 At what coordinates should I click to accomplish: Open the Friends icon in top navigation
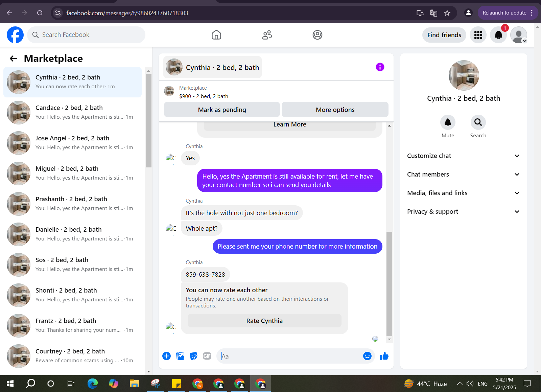pos(267,35)
